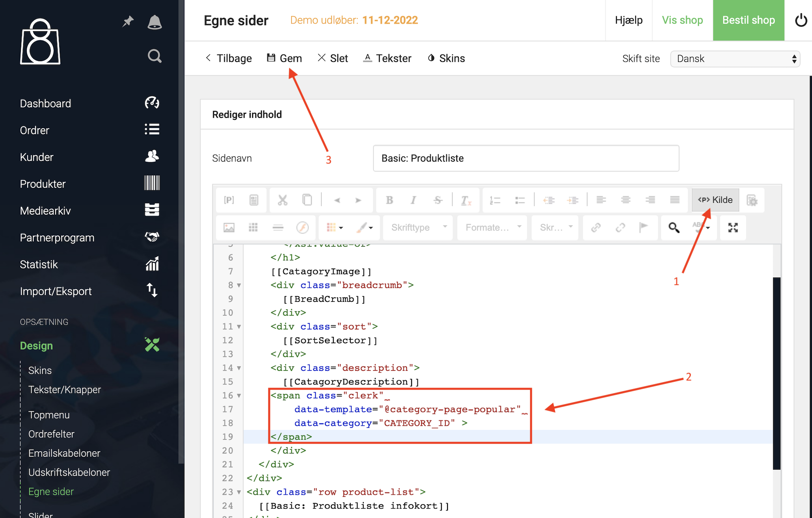The height and width of the screenshot is (518, 812).
Task: Open the Skrifttype font dropdown
Action: tap(418, 228)
